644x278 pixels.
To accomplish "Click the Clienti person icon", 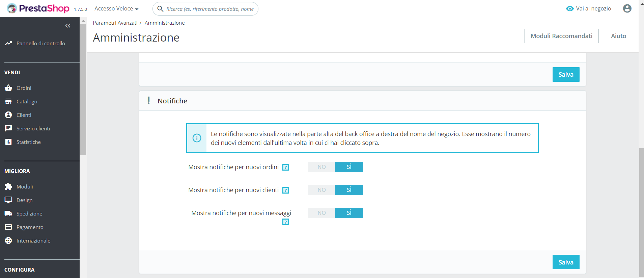I will tap(8, 115).
